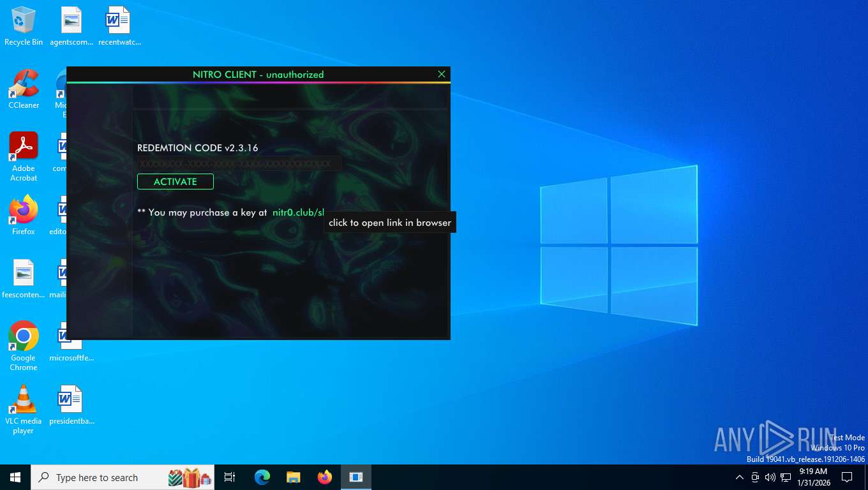
Task: Open the agentscom image file icon
Action: pos(71,26)
